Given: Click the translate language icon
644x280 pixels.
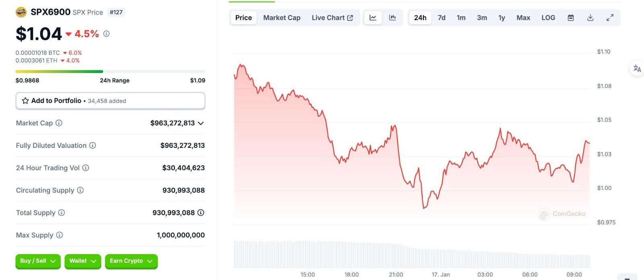Looking at the screenshot, I should click(x=637, y=68).
